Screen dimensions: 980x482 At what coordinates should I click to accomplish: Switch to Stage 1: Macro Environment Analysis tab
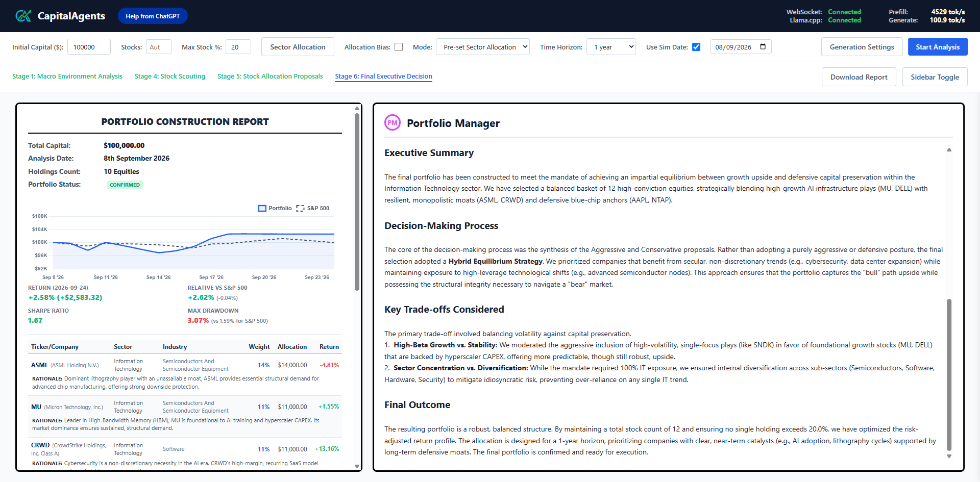pyautogui.click(x=67, y=77)
